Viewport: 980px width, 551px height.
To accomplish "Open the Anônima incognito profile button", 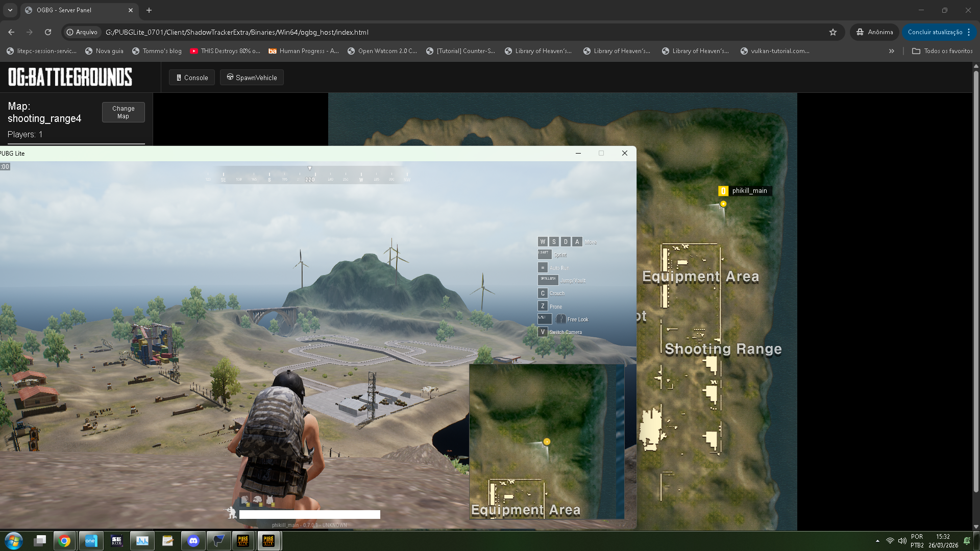I will [x=875, y=32].
